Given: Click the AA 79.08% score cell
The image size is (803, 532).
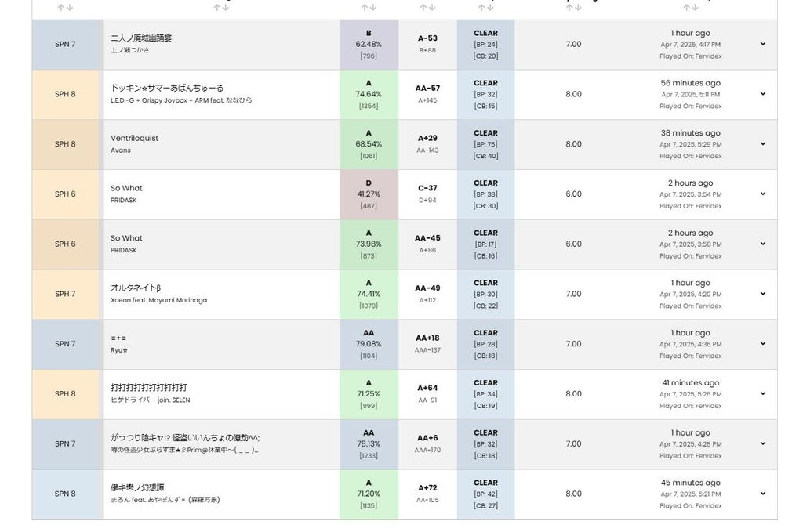Looking at the screenshot, I should click(x=369, y=344).
